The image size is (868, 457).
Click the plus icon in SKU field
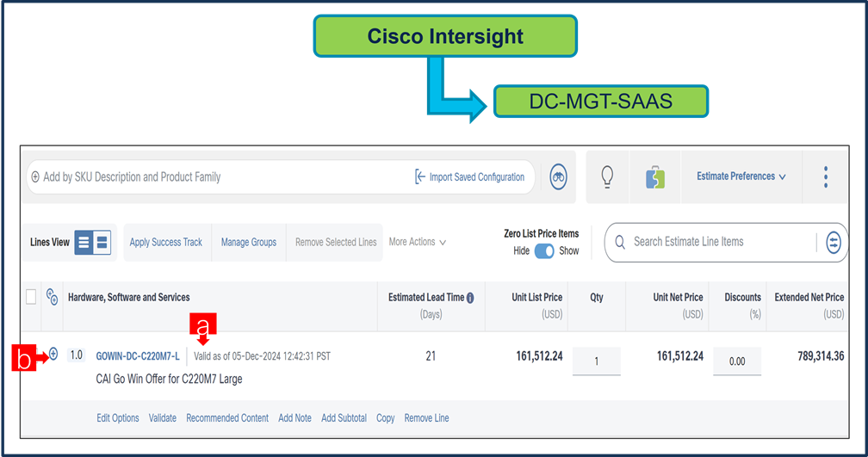tap(35, 177)
